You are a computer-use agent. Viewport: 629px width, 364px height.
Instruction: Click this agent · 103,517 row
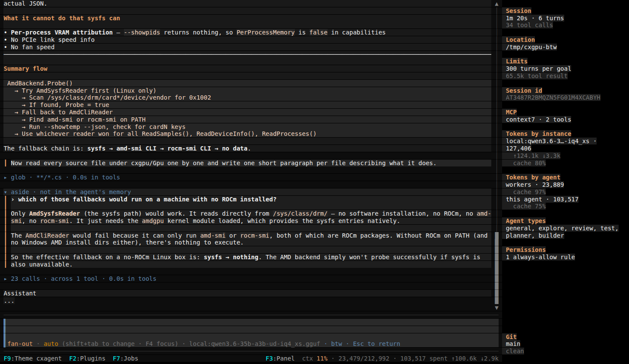point(542,199)
